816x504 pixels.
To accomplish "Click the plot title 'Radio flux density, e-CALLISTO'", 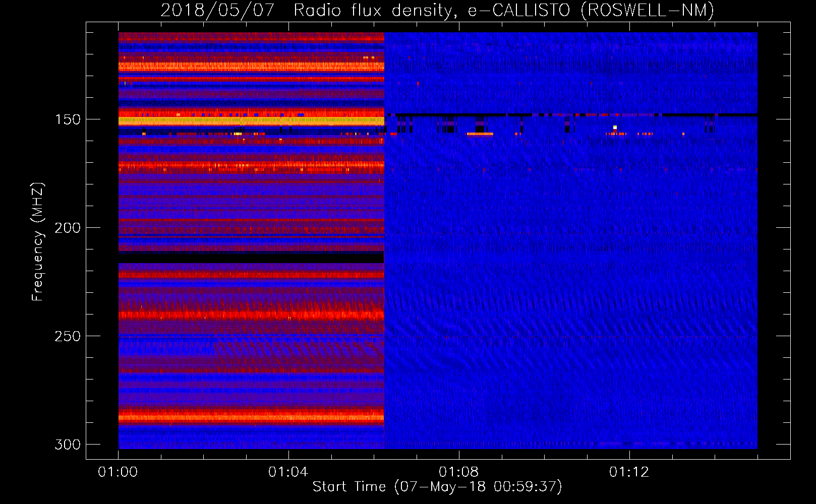I will 437,10.
